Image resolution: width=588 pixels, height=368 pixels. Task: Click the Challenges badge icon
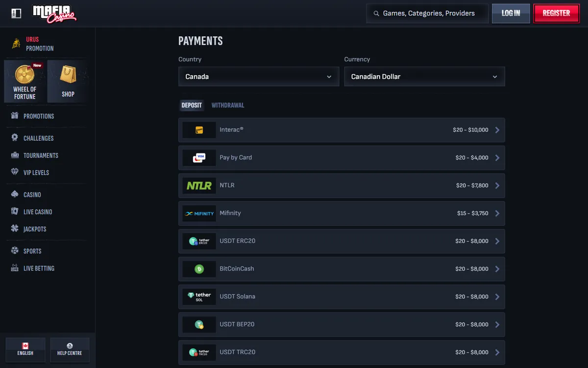click(15, 138)
